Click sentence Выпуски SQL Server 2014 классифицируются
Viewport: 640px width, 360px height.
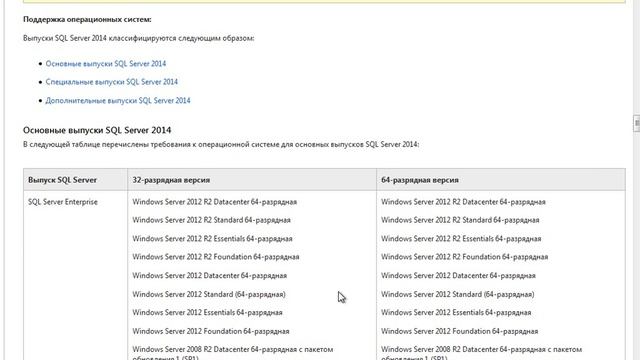[139, 38]
